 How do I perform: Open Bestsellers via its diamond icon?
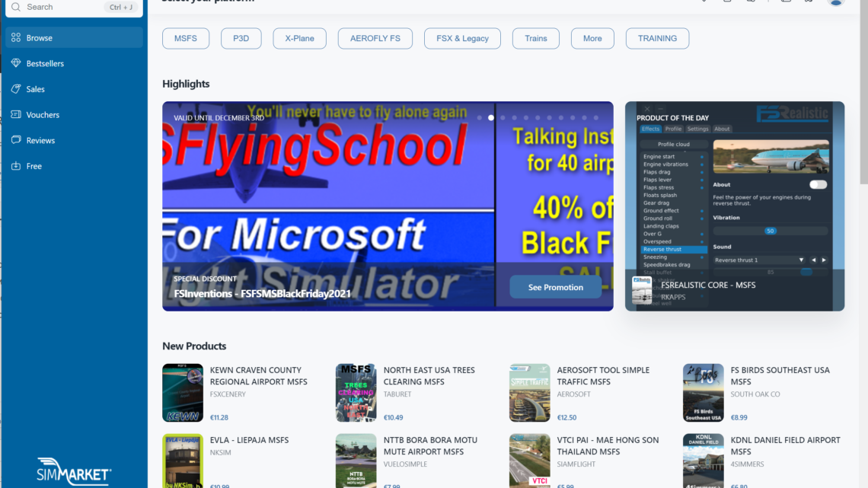click(16, 63)
